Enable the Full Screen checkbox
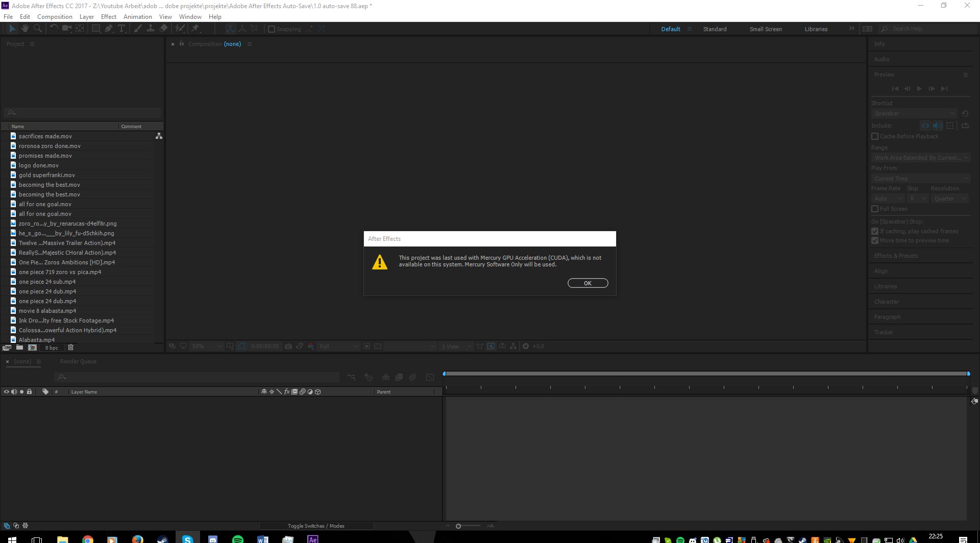This screenshot has height=543, width=980. point(875,209)
